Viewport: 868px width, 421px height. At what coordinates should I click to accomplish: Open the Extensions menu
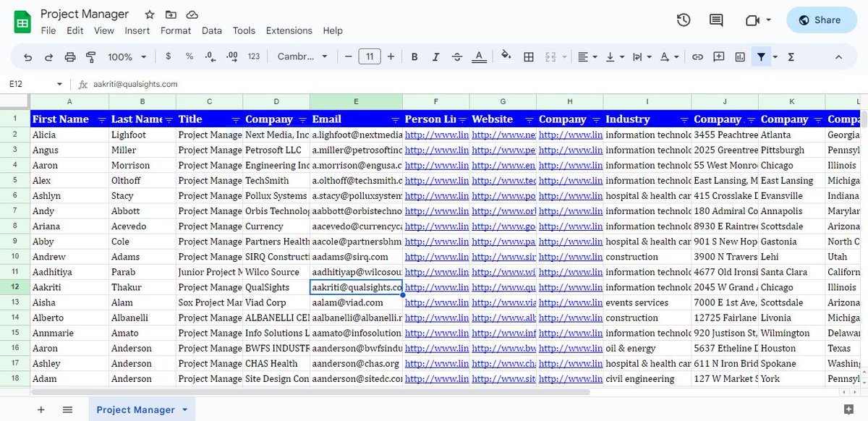click(289, 30)
